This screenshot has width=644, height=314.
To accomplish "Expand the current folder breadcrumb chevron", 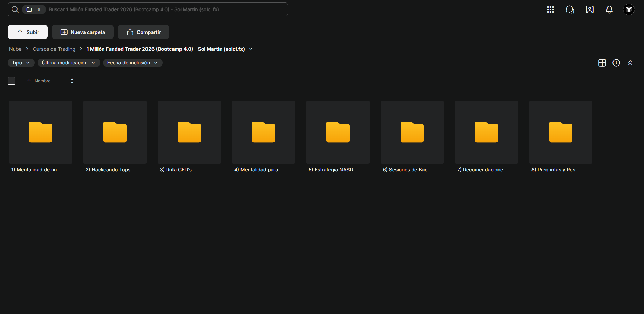I will [x=251, y=49].
